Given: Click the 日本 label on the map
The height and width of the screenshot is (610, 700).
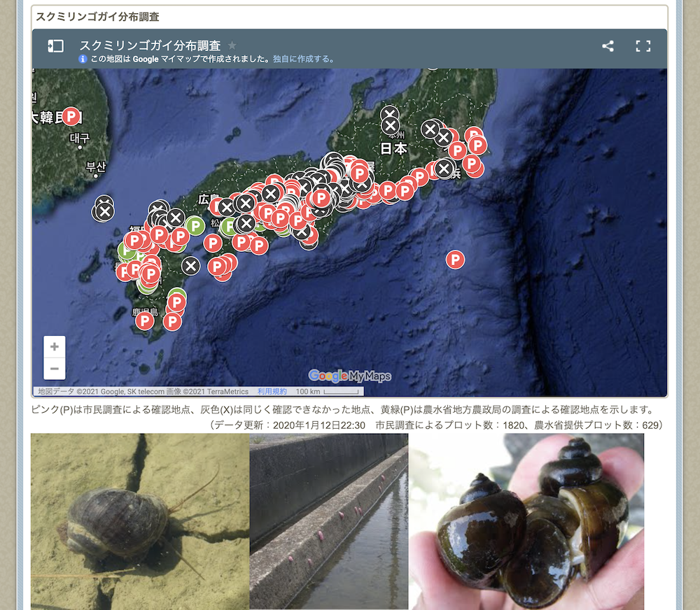Looking at the screenshot, I should coord(393,149).
